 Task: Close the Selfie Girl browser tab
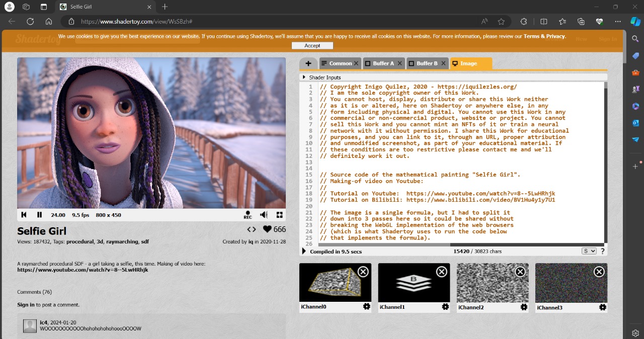point(149,7)
